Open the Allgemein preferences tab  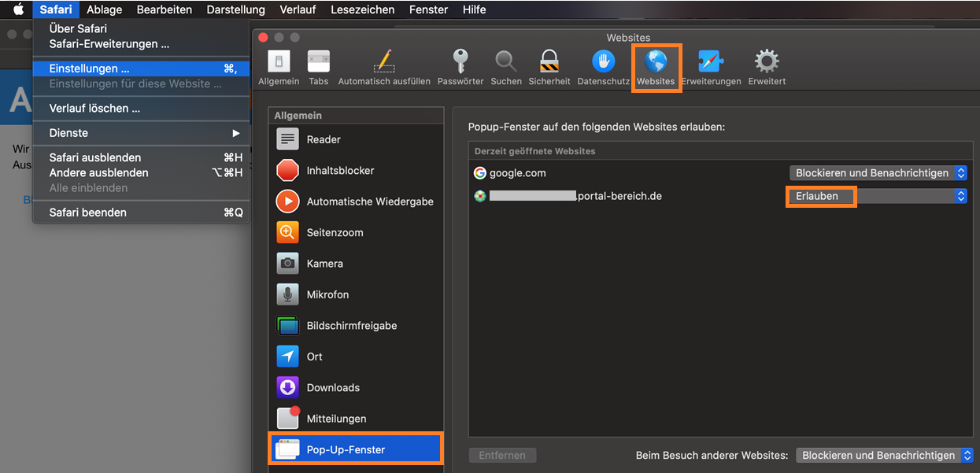(x=279, y=68)
